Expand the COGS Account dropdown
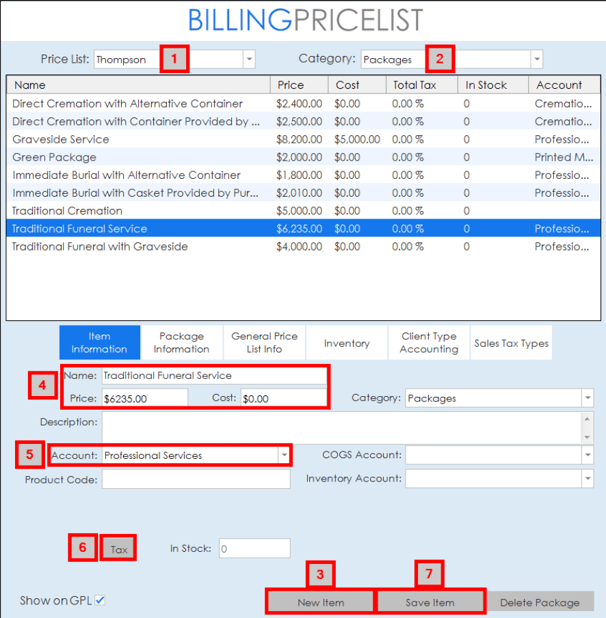 (586, 455)
